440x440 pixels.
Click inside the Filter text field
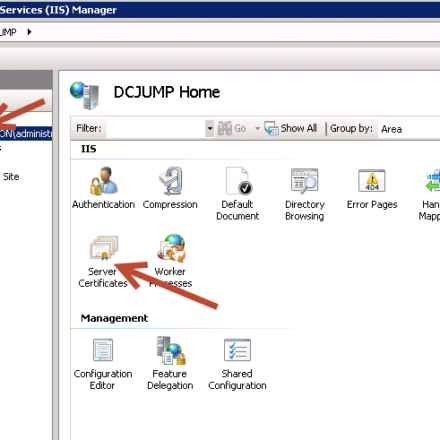156,128
